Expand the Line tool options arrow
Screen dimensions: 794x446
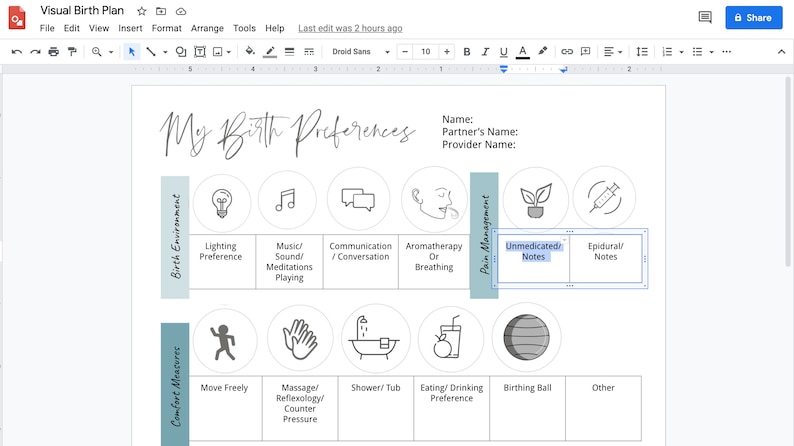click(165, 52)
